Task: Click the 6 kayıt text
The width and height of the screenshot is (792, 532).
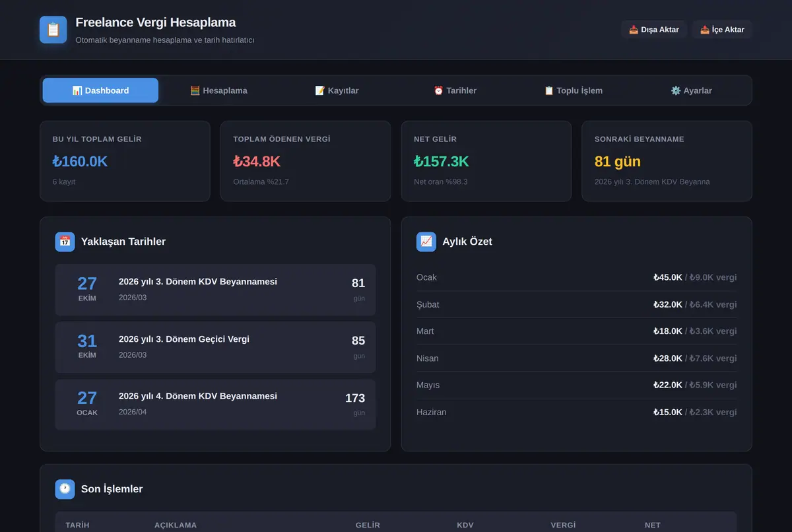Action: (x=64, y=182)
